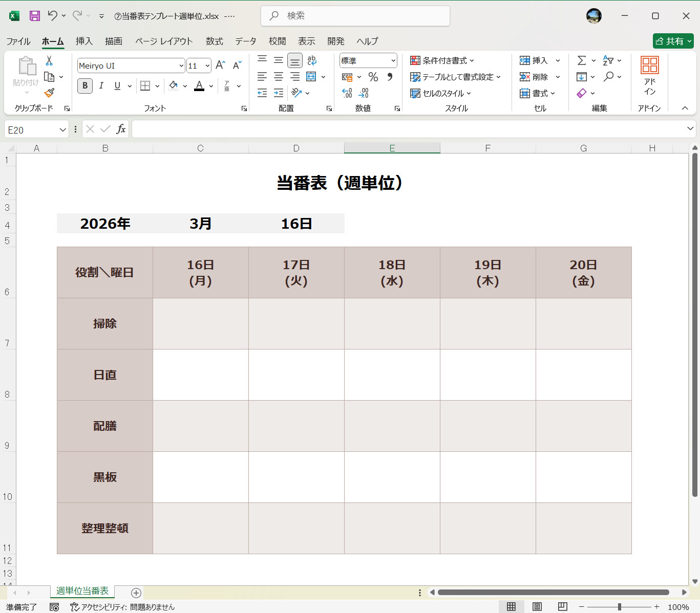Add a new worksheet with the plus button
The height and width of the screenshot is (613, 700).
tap(136, 593)
